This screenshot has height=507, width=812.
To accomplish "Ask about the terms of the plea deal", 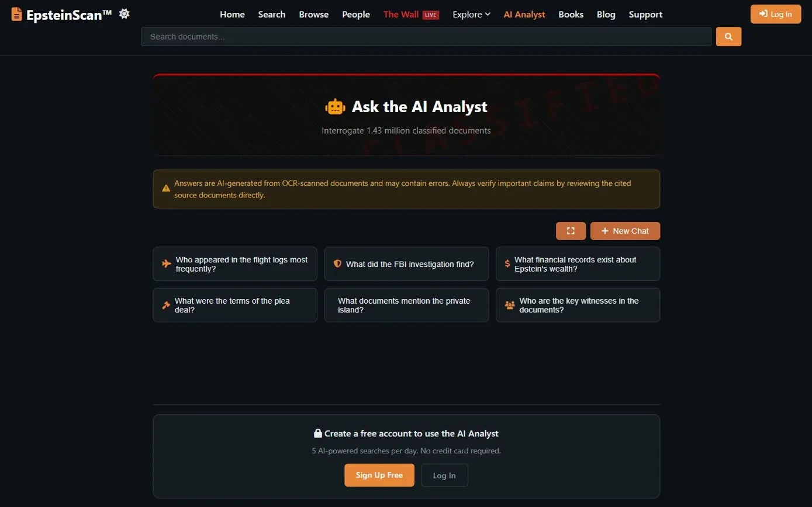I will click(235, 305).
